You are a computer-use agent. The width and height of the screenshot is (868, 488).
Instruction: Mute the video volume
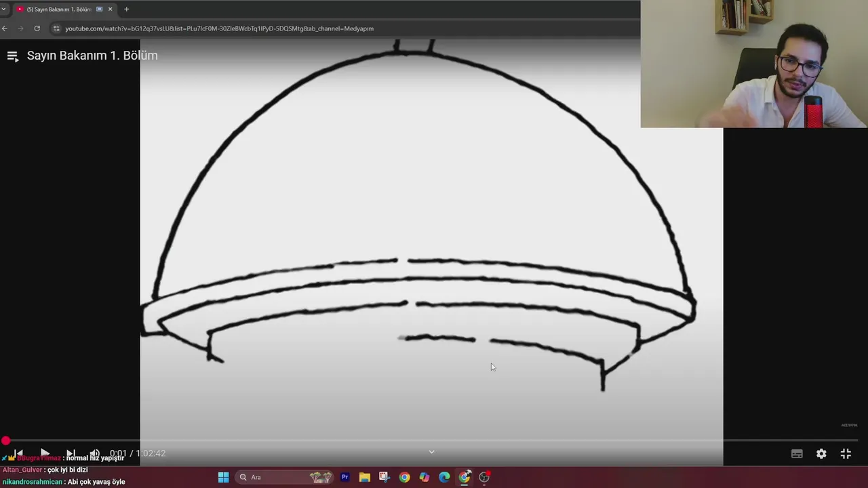click(x=95, y=453)
